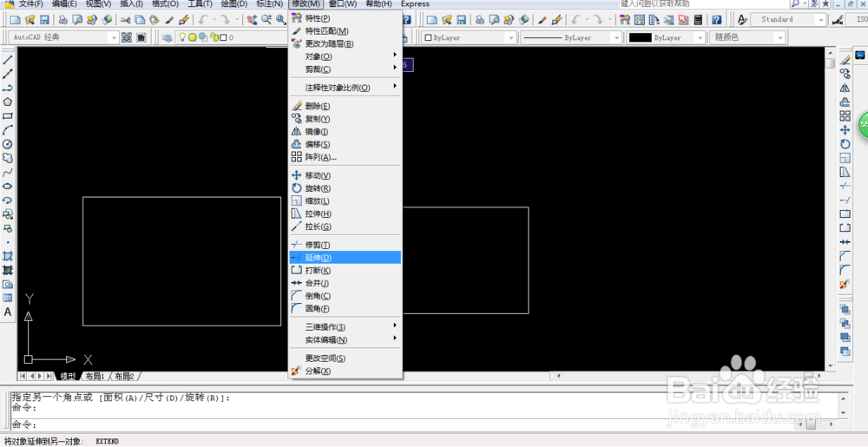Open the 格式(O) menu
868x447 pixels.
point(165,3)
